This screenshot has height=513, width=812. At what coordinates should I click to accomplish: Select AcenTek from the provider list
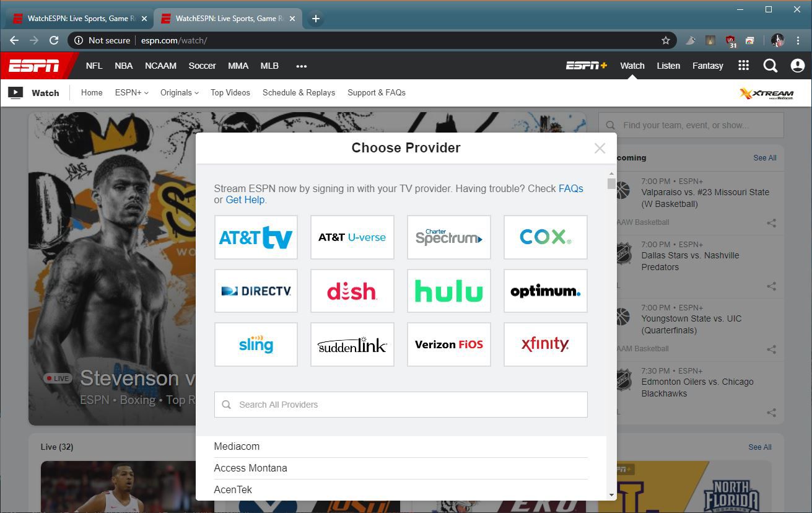[x=401, y=489]
